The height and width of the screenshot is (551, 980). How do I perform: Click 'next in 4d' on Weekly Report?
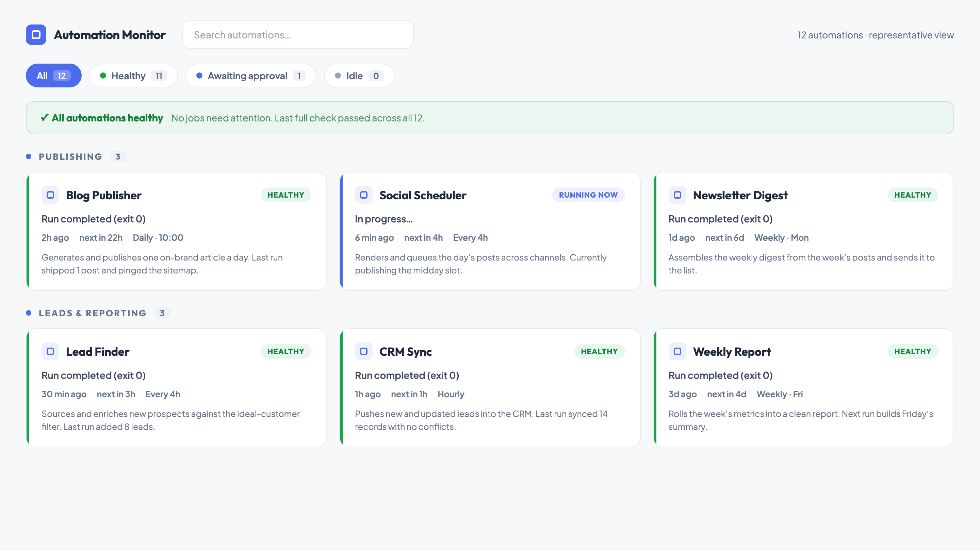click(726, 394)
